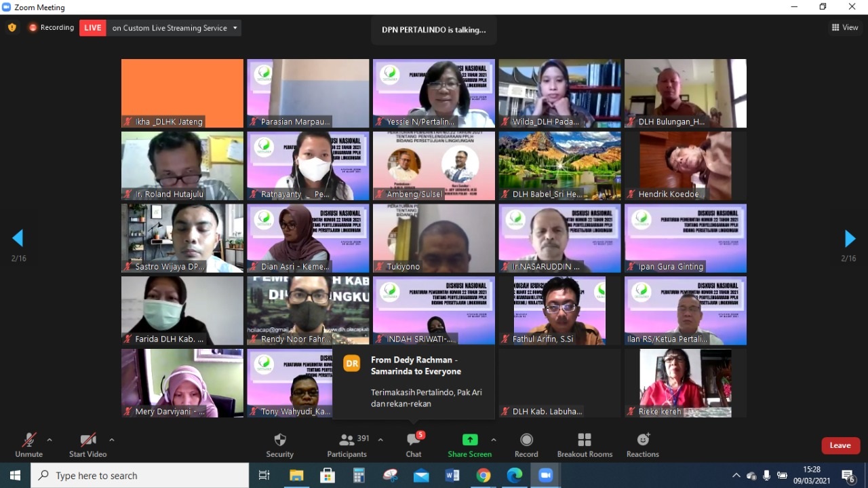Open the Participants panel
Screen dimensions: 868x488
[347, 440]
